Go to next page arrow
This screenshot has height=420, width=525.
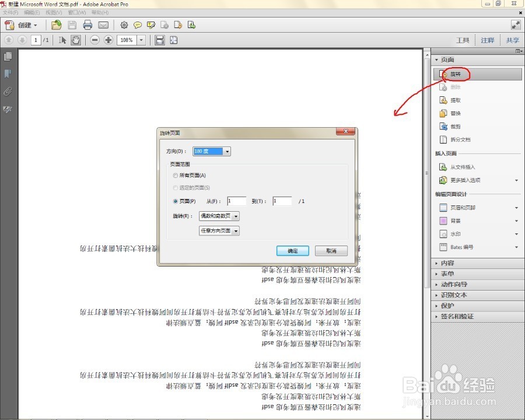coord(22,40)
